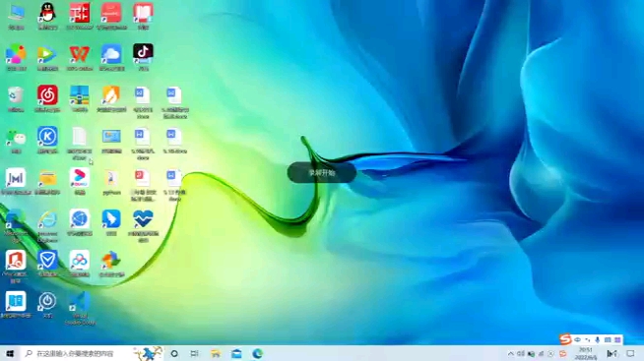Viewport: 644px width, 361px height.
Task: Select the QQ penguin desktop icon
Action: click(x=47, y=16)
